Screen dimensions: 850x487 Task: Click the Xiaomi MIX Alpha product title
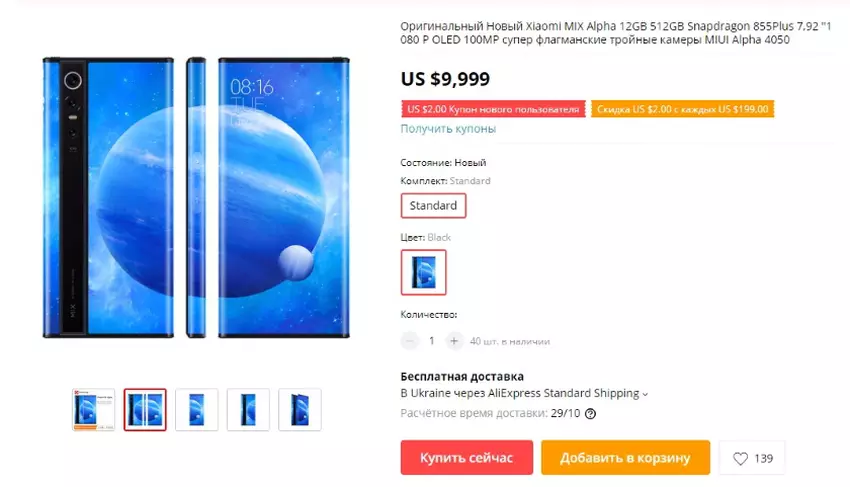(x=616, y=33)
